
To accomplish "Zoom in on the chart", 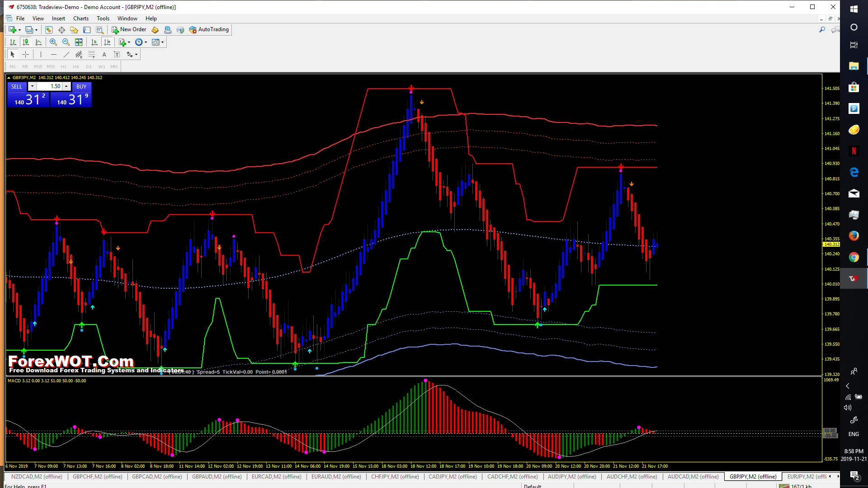I will (53, 42).
